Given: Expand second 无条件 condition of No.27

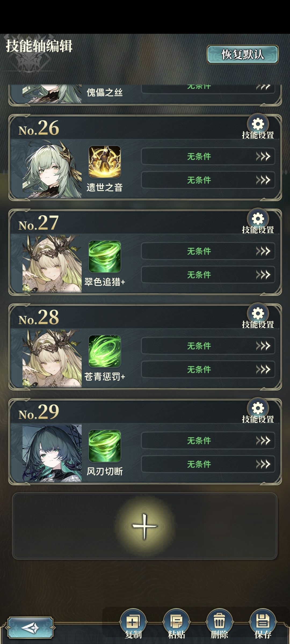Looking at the screenshot, I should click(x=208, y=275).
